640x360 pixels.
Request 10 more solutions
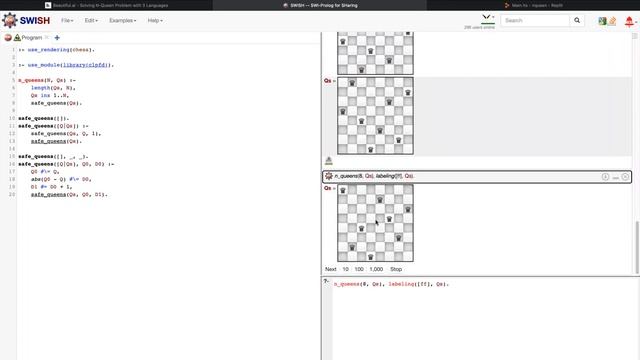pyautogui.click(x=346, y=269)
